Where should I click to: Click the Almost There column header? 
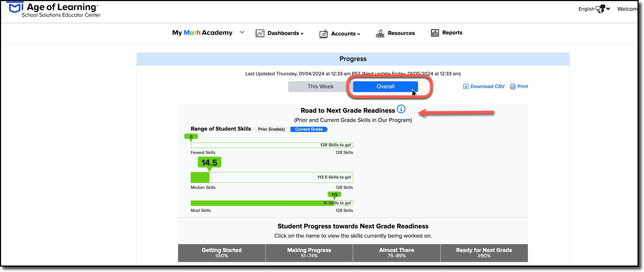tap(396, 253)
